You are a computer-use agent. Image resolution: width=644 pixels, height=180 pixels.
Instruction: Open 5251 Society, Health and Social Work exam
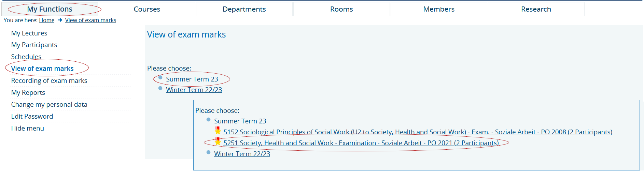tap(361, 143)
